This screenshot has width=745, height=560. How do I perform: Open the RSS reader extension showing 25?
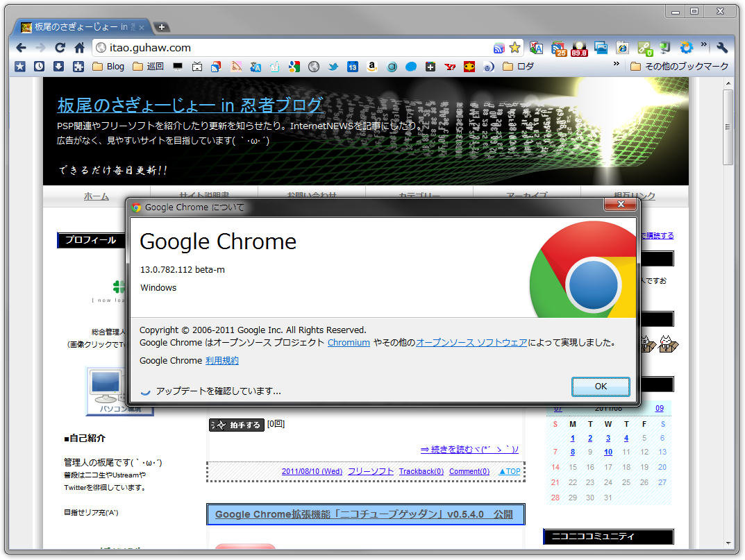[x=559, y=48]
